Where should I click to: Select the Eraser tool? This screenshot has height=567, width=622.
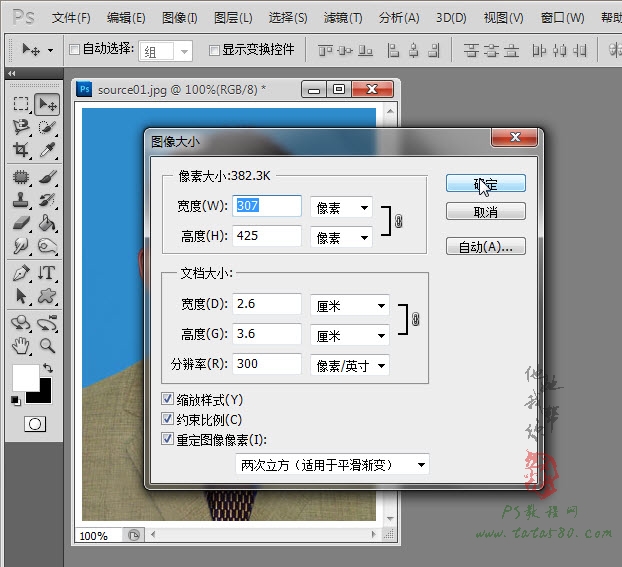point(21,223)
